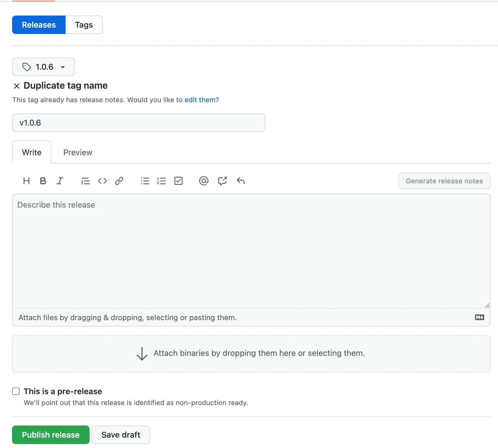Publish the release
The height and width of the screenshot is (448, 498).
coord(50,435)
